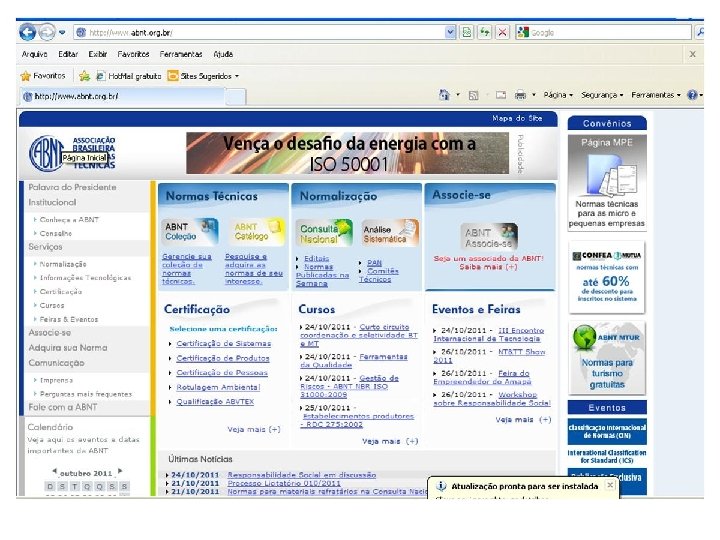The height and width of the screenshot is (540, 720).
Task: Toggle the Compatibility View icon
Action: [x=467, y=32]
